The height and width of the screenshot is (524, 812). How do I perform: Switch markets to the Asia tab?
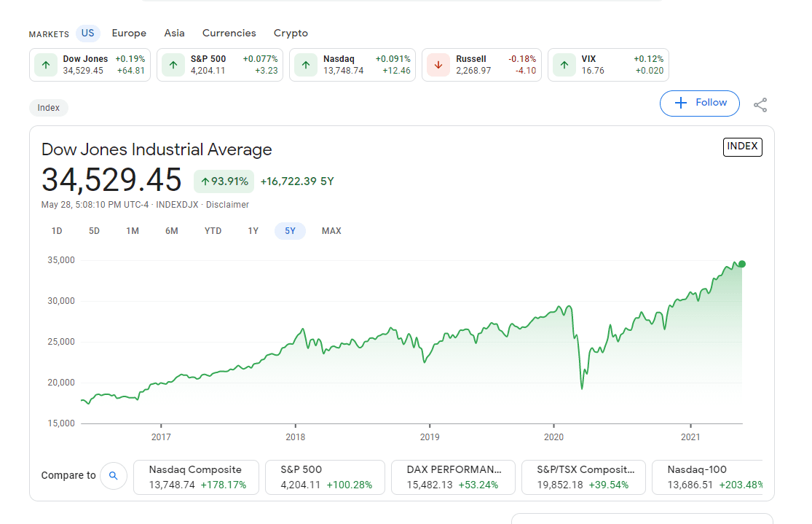(174, 34)
